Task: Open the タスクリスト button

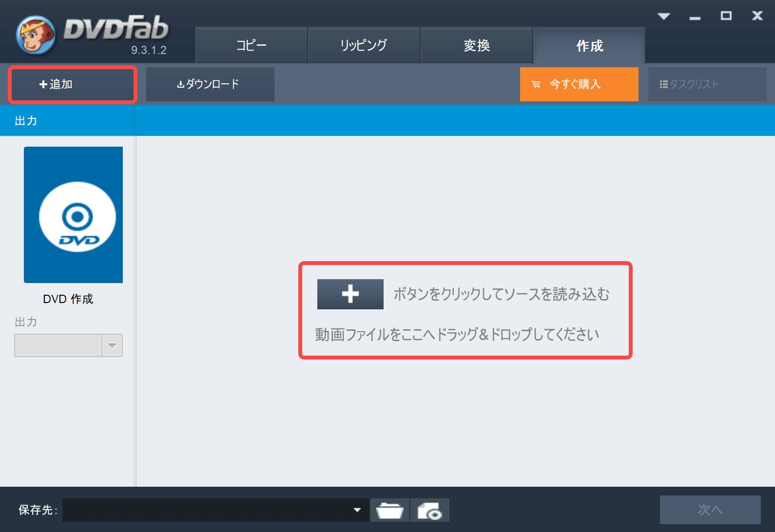Action: click(x=707, y=84)
